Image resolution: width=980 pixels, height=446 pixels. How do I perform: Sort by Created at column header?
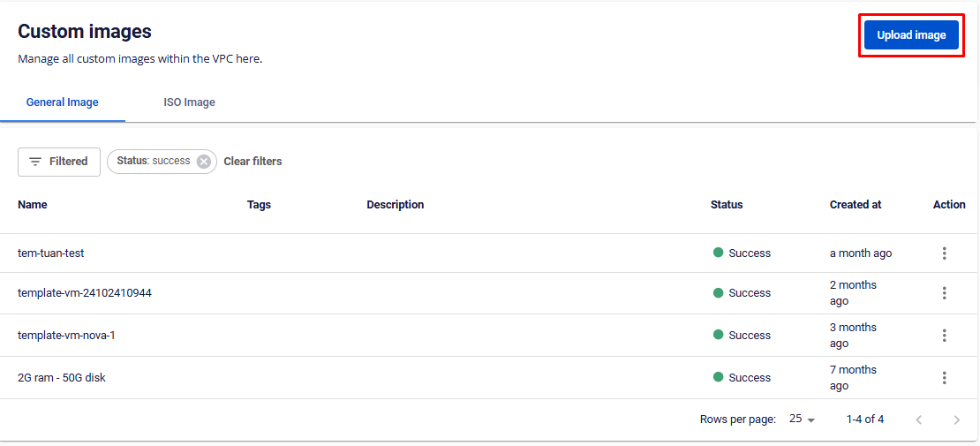pyautogui.click(x=856, y=205)
